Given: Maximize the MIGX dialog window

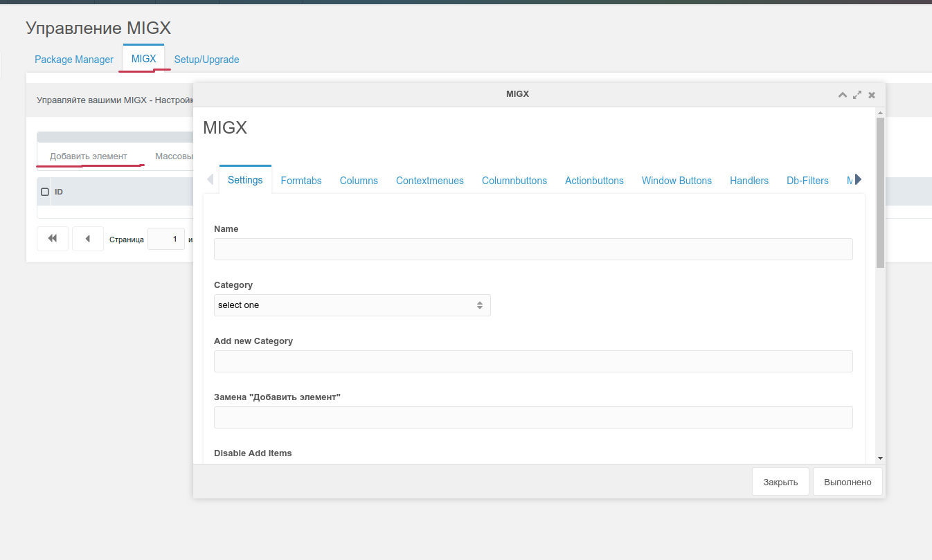Looking at the screenshot, I should point(857,95).
